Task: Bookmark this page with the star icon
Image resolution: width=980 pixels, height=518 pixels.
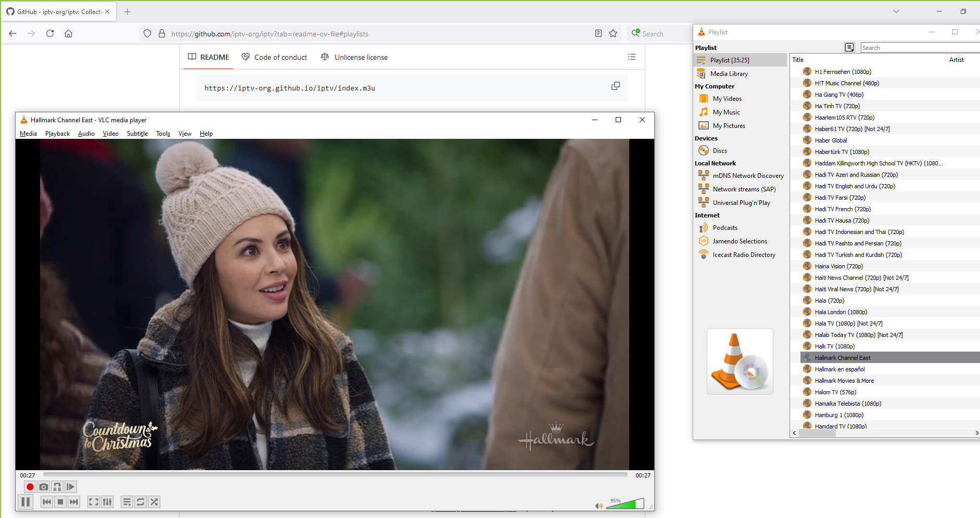Action: coord(613,33)
